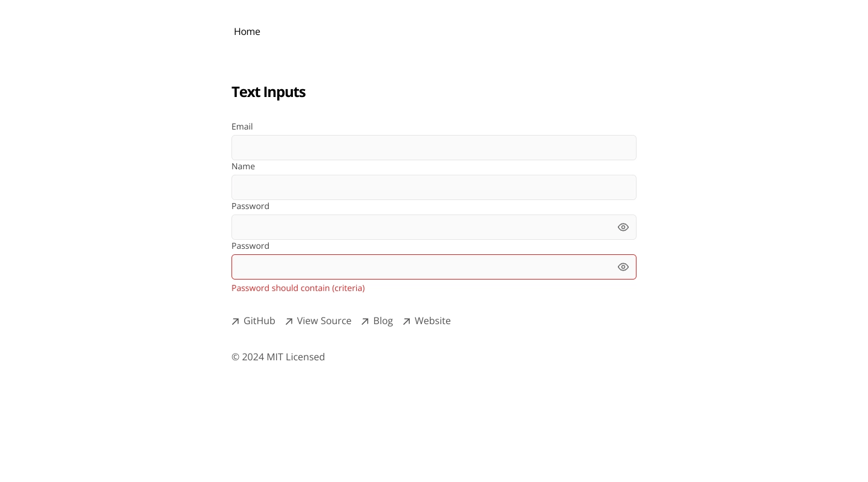Click the Text Inputs heading
This screenshot has height=482, width=868.
268,92
